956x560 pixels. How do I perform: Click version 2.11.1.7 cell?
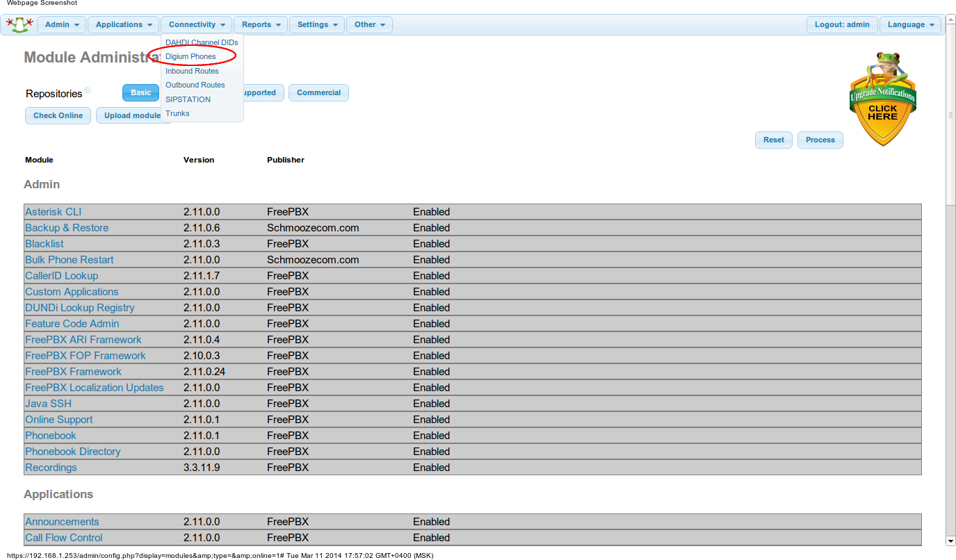pos(202,276)
